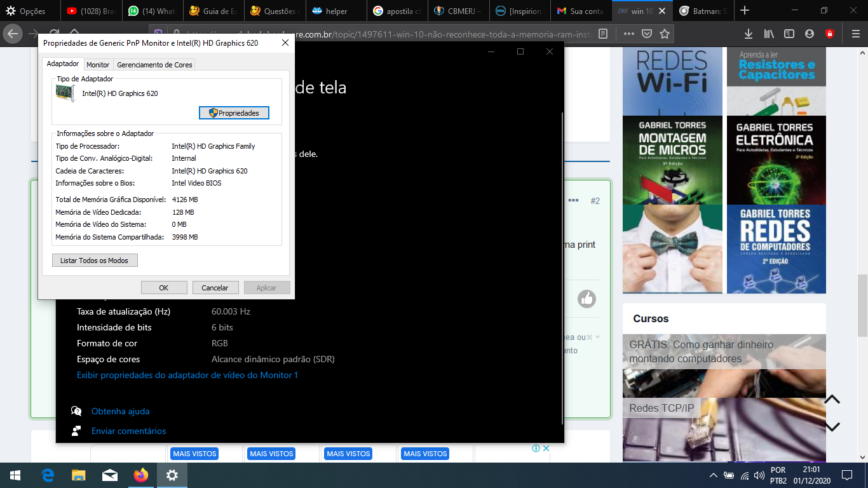The height and width of the screenshot is (488, 868).
Task: Open a new browser tab
Action: [745, 11]
